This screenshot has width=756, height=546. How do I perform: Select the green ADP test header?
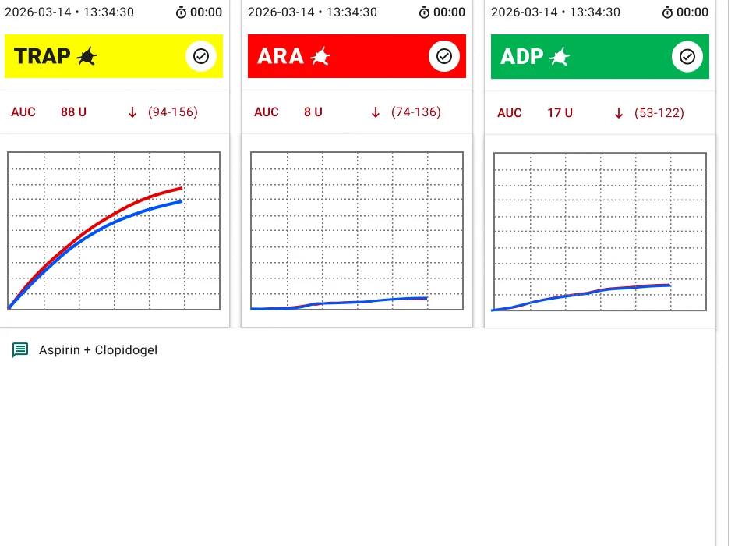[600, 56]
